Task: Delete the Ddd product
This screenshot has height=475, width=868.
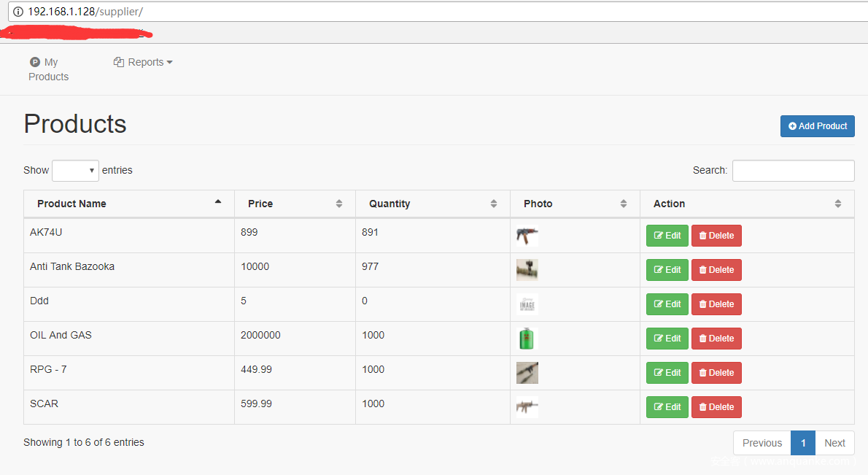Action: (x=716, y=304)
